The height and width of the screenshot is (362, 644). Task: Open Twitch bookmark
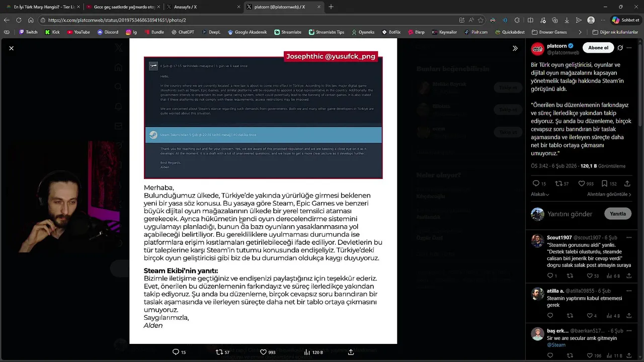click(28, 32)
